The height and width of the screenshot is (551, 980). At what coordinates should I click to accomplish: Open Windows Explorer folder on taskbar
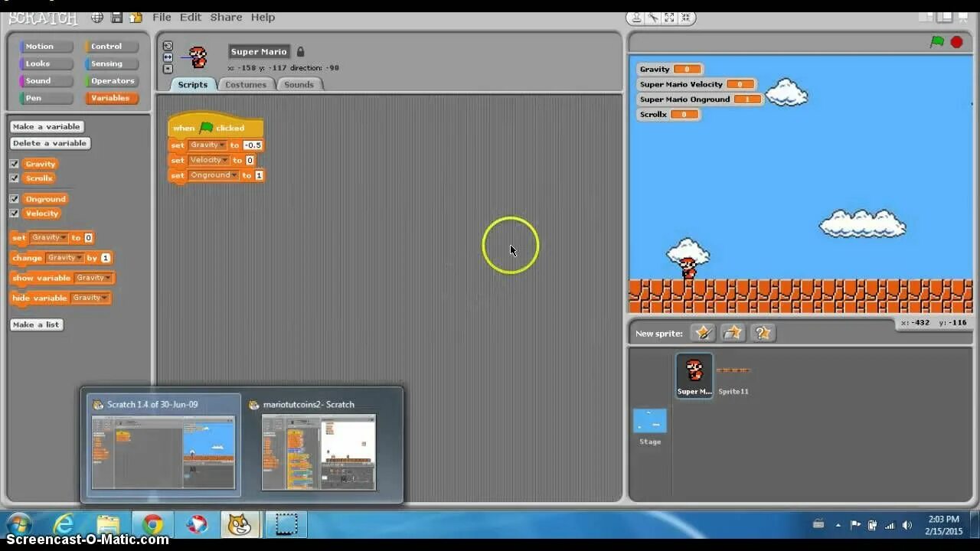tap(108, 525)
